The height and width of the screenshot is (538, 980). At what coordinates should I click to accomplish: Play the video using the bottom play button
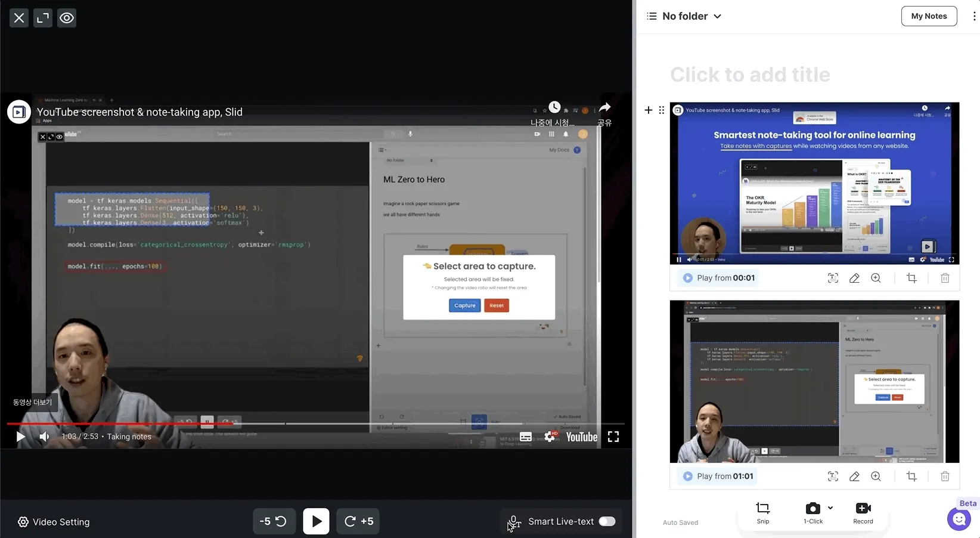coord(316,521)
